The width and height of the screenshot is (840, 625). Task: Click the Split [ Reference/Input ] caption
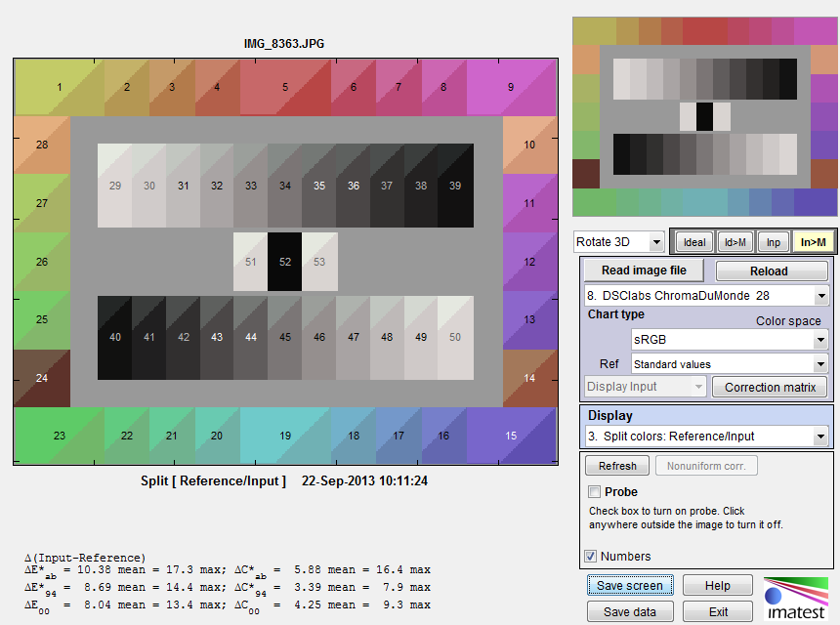pyautogui.click(x=213, y=480)
